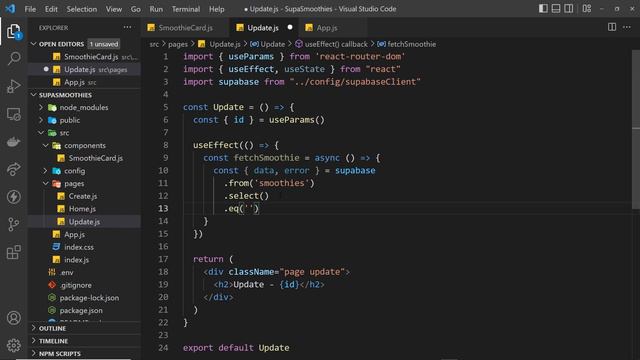Toggle primary side bar layout icon
This screenshot has width=640, height=360.
[543, 9]
